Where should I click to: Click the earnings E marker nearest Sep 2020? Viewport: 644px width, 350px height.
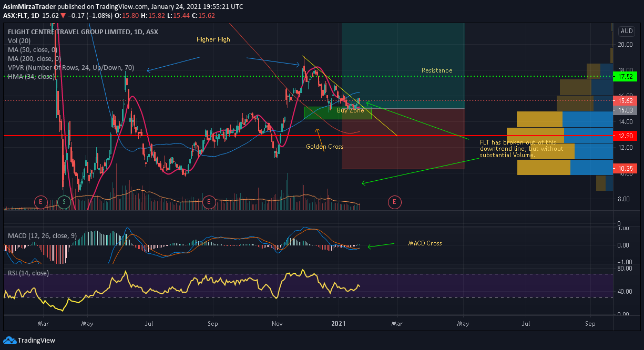(209, 201)
